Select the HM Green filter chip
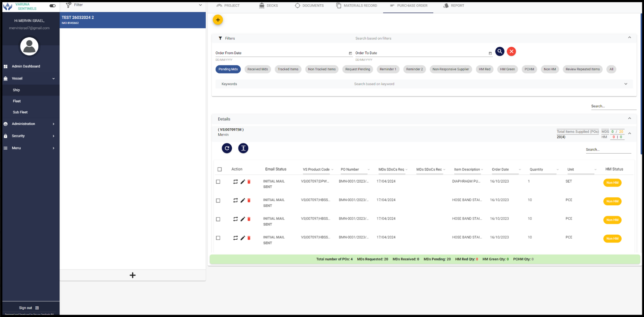This screenshot has height=317, width=644. (508, 69)
